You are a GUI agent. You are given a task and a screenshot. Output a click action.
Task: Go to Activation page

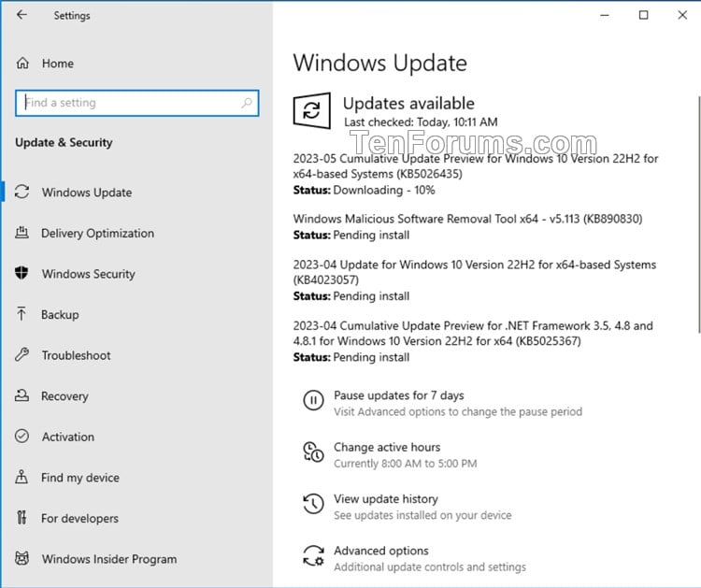tap(68, 437)
